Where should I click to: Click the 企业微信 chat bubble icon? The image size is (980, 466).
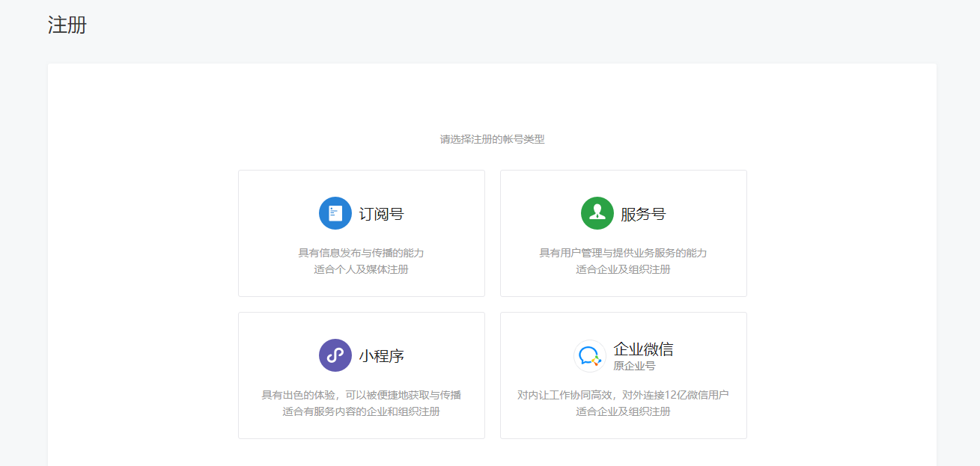[590, 356]
